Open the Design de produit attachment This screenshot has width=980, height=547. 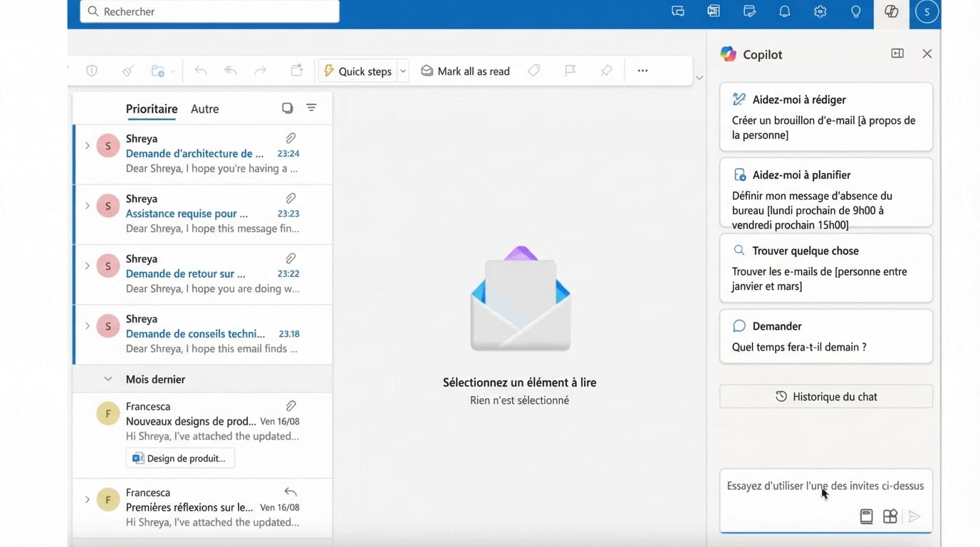[180, 458]
